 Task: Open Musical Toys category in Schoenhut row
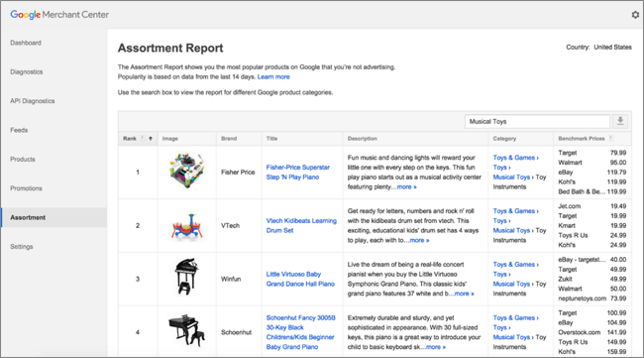(x=511, y=337)
